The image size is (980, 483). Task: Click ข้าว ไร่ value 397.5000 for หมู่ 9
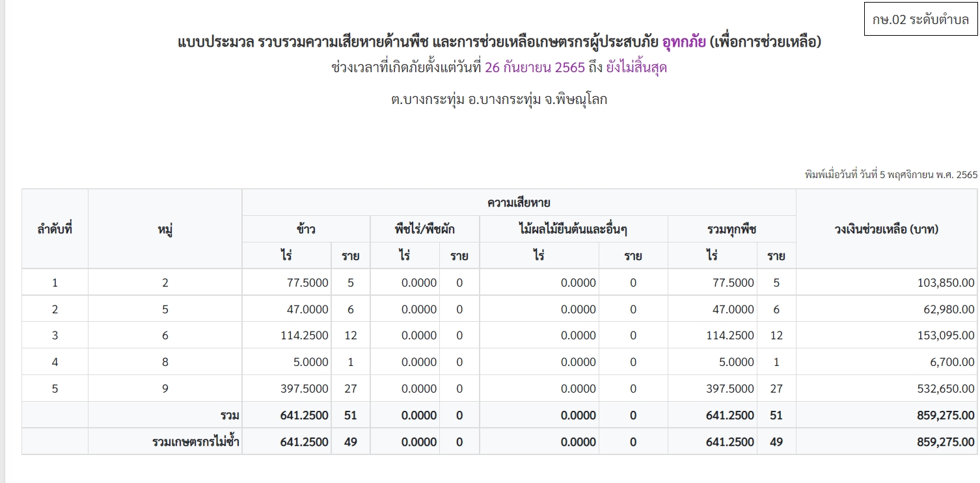point(305,389)
